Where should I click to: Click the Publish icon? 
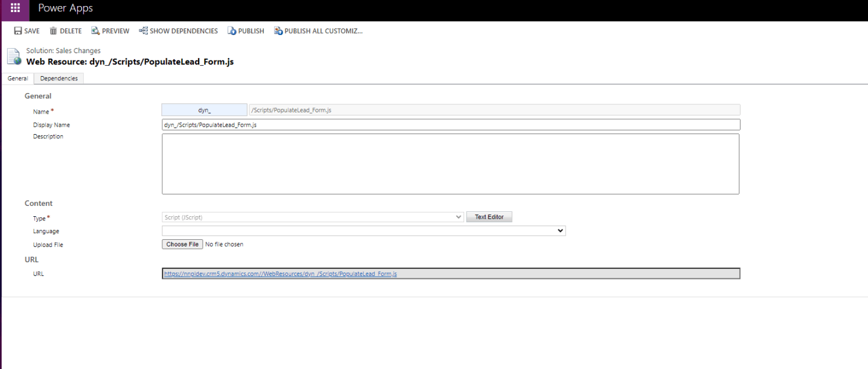232,31
